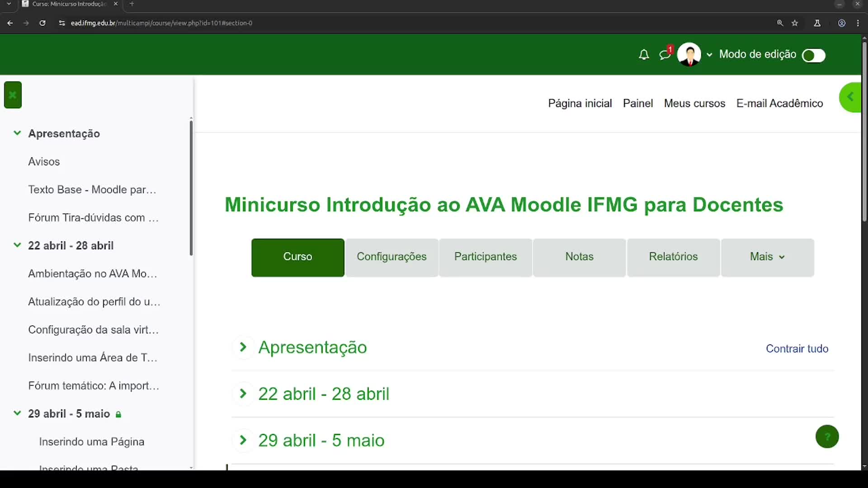The height and width of the screenshot is (488, 868).
Task: Open the user menu dropdown arrow
Action: pyautogui.click(x=709, y=55)
